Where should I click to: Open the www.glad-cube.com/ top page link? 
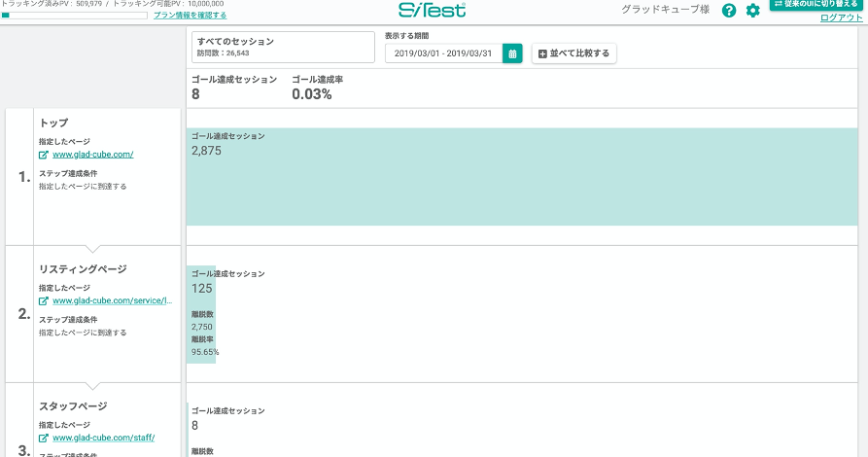point(92,155)
